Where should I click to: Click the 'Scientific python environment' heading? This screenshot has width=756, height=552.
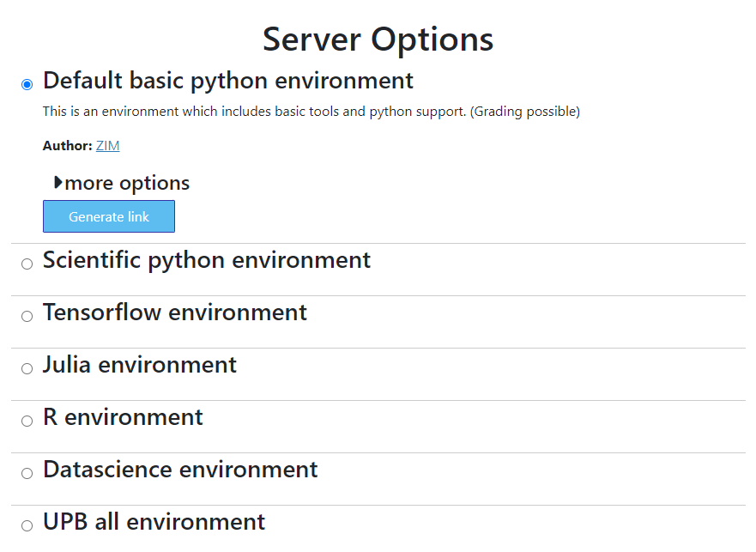click(207, 260)
